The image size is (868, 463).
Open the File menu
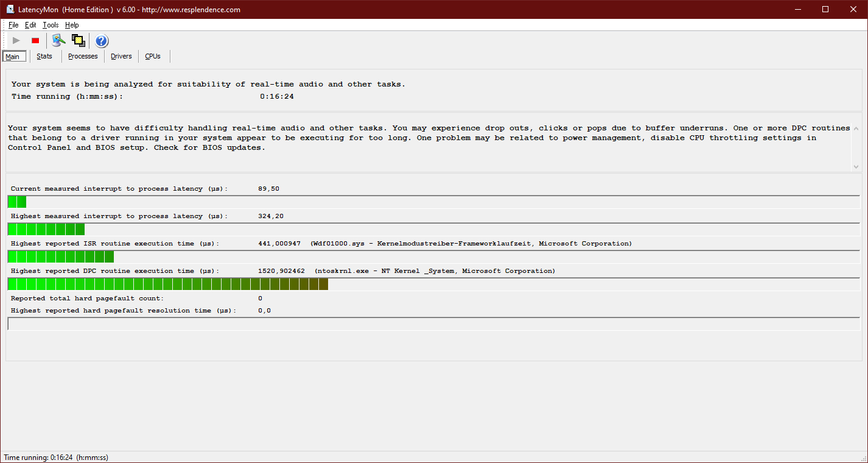(13, 25)
